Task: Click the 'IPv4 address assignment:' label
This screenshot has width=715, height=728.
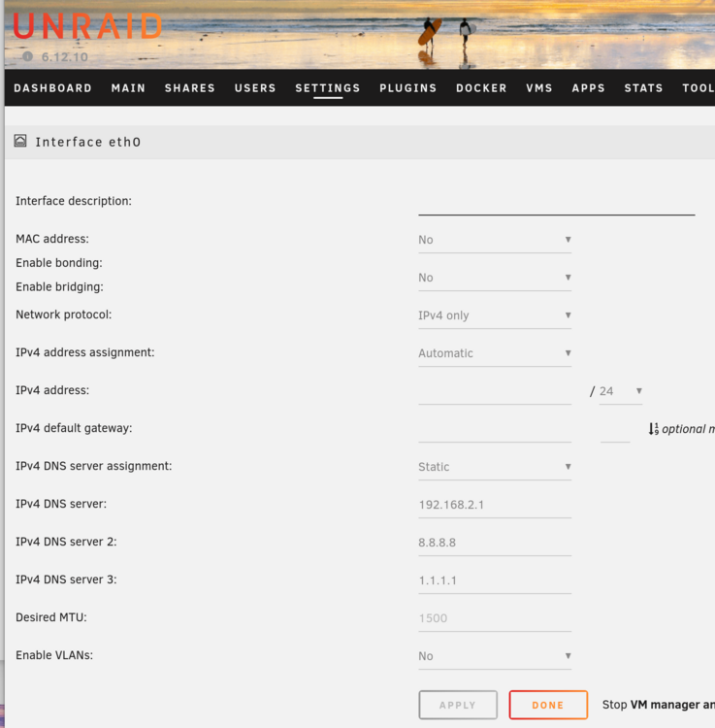Action: pyautogui.click(x=85, y=352)
